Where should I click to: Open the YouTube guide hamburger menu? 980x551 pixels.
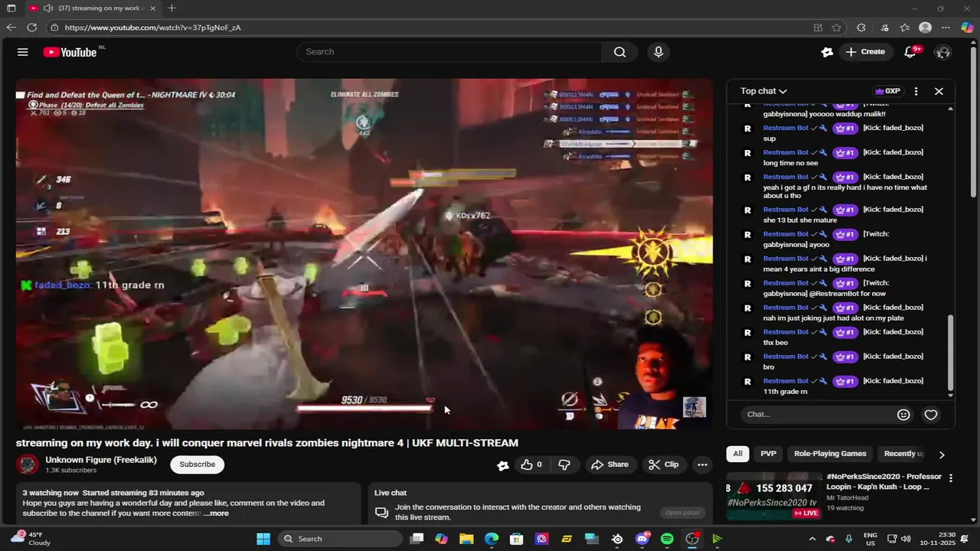pyautogui.click(x=23, y=52)
